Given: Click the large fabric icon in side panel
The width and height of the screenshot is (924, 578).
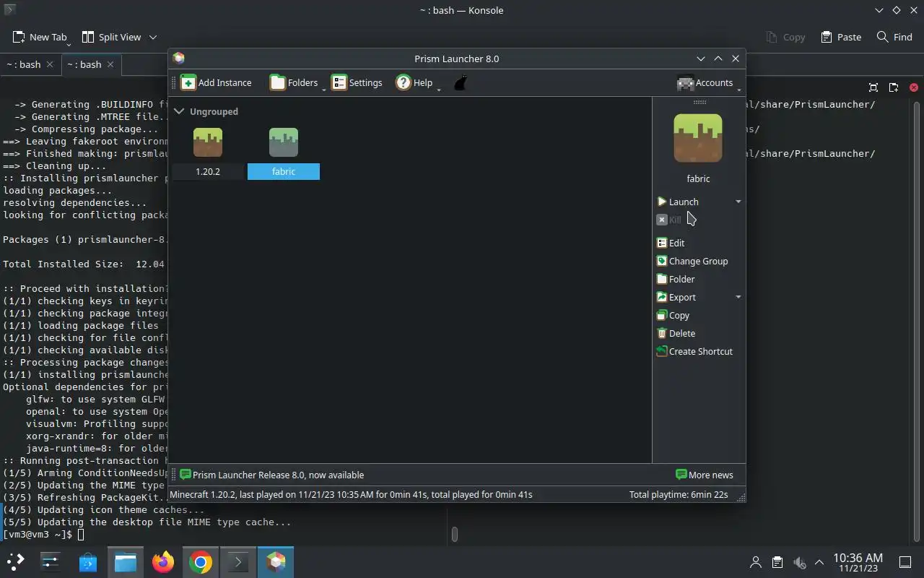Looking at the screenshot, I should 698,138.
